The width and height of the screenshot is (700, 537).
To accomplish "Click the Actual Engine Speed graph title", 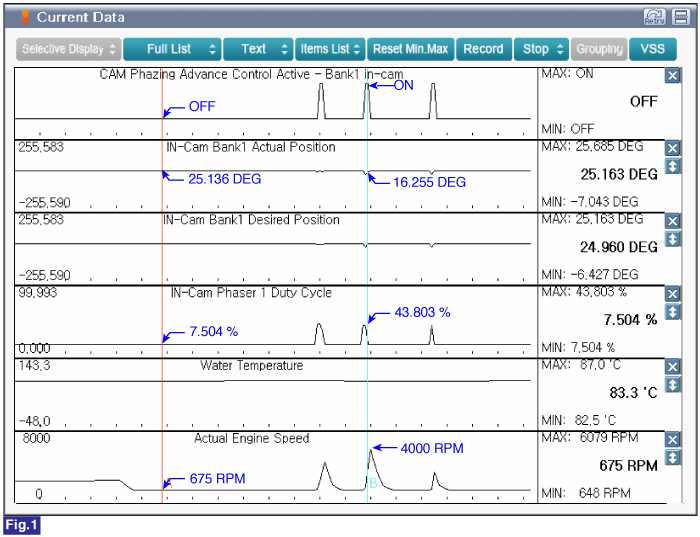I will click(x=252, y=438).
